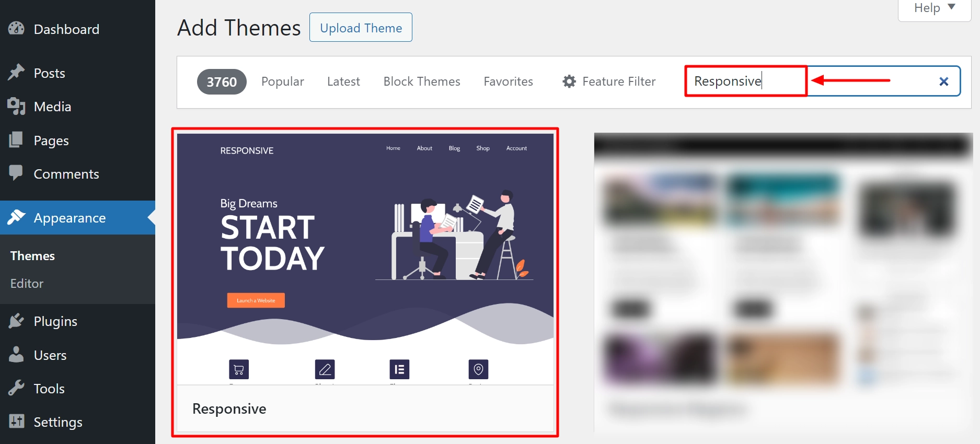
Task: Clear the search with the X icon
Action: pos(944,81)
